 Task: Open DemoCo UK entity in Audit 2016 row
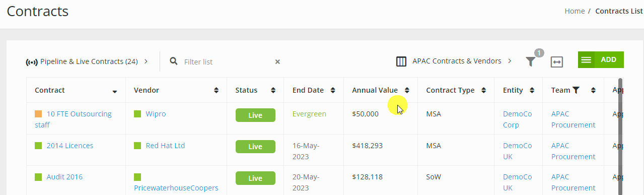517,182
